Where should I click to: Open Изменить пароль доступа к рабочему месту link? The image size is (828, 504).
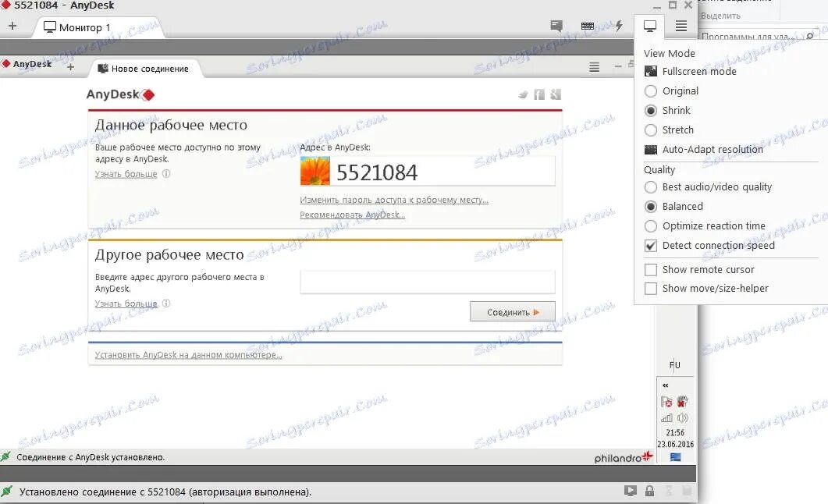(394, 200)
